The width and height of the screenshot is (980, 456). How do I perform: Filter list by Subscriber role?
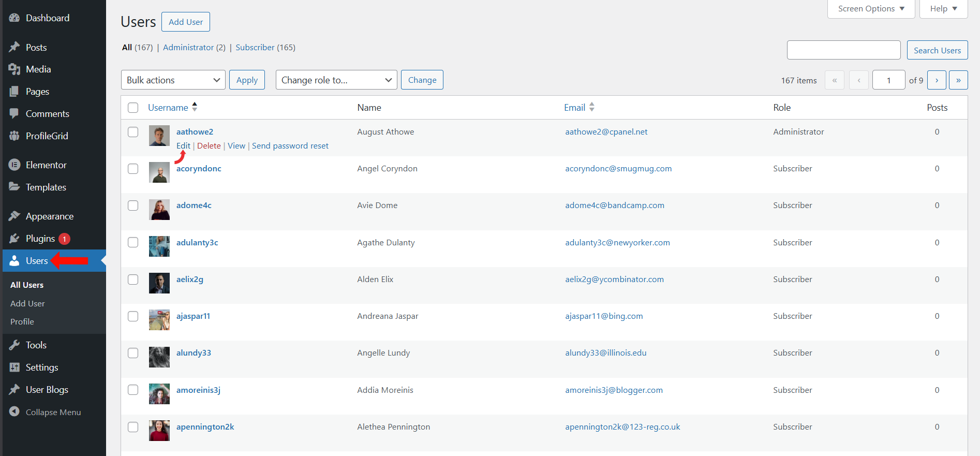tap(255, 48)
